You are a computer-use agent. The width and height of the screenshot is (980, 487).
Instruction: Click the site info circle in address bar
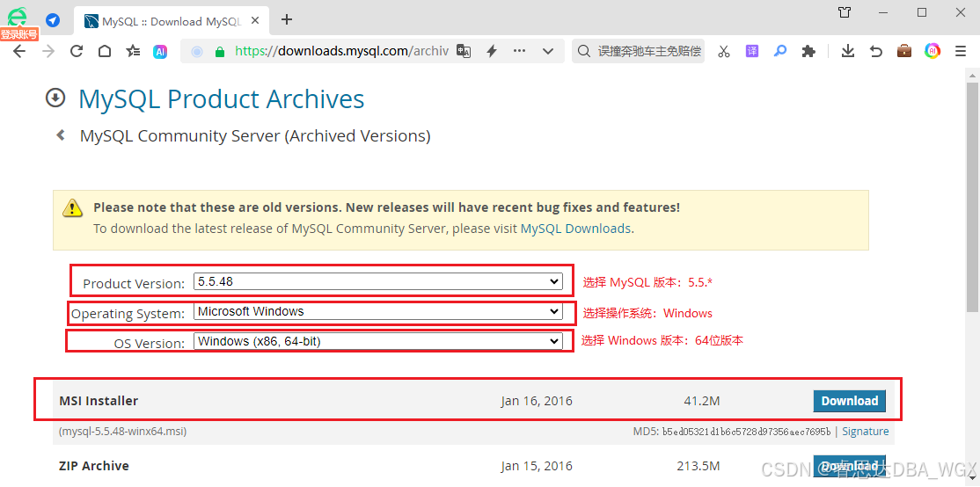197,52
